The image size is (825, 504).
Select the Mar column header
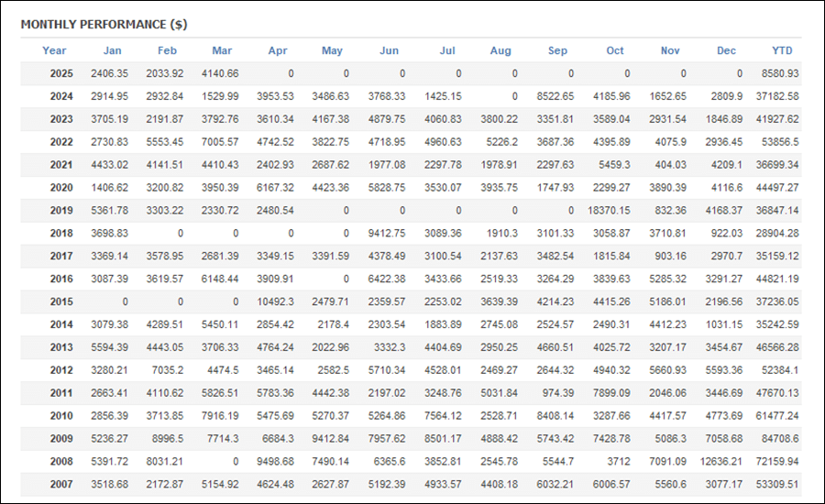222,50
